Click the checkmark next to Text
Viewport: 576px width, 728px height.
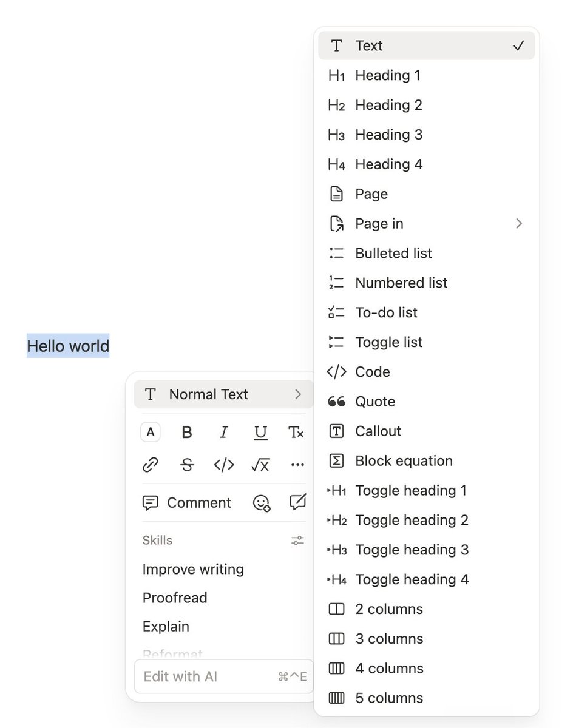pyautogui.click(x=518, y=45)
